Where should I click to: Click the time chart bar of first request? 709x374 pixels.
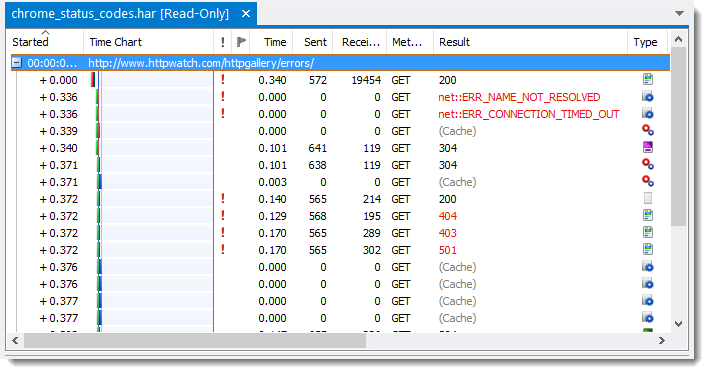pyautogui.click(x=95, y=80)
